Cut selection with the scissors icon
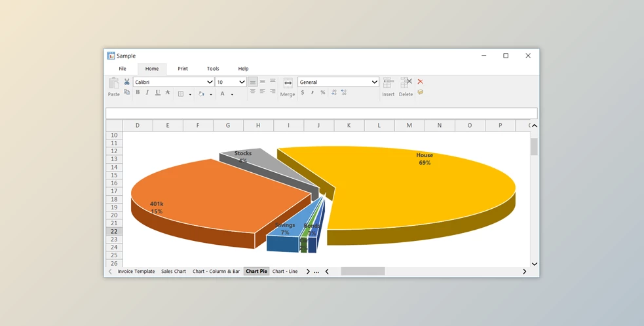Viewport: 644px width, 326px height. click(127, 82)
